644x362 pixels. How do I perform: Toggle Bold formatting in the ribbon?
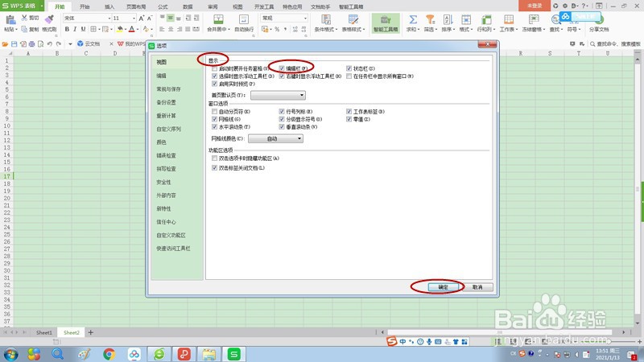[67, 29]
